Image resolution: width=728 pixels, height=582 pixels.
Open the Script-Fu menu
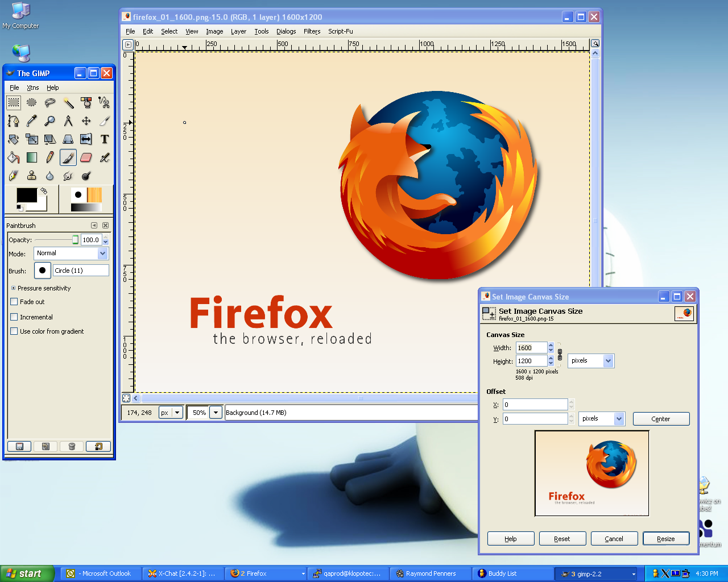coord(340,31)
